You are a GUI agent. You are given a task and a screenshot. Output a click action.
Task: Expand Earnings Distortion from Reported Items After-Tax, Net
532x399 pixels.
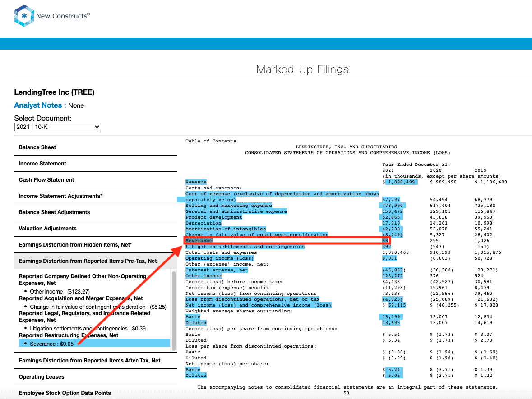[x=96, y=361]
